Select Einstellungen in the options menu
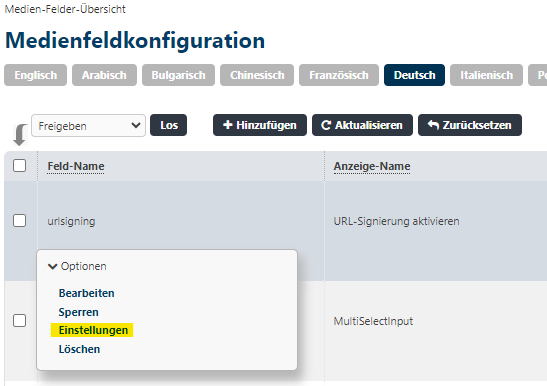This screenshot has width=547, height=386. click(x=93, y=330)
